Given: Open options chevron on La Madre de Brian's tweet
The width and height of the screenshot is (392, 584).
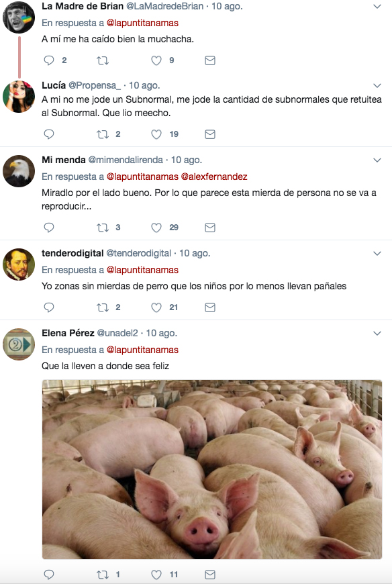Looking at the screenshot, I should coord(377,7).
